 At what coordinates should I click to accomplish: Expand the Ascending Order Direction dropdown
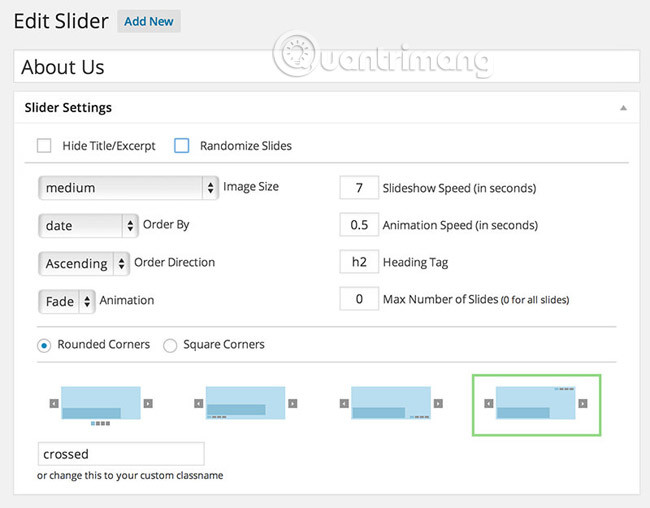[x=85, y=263]
